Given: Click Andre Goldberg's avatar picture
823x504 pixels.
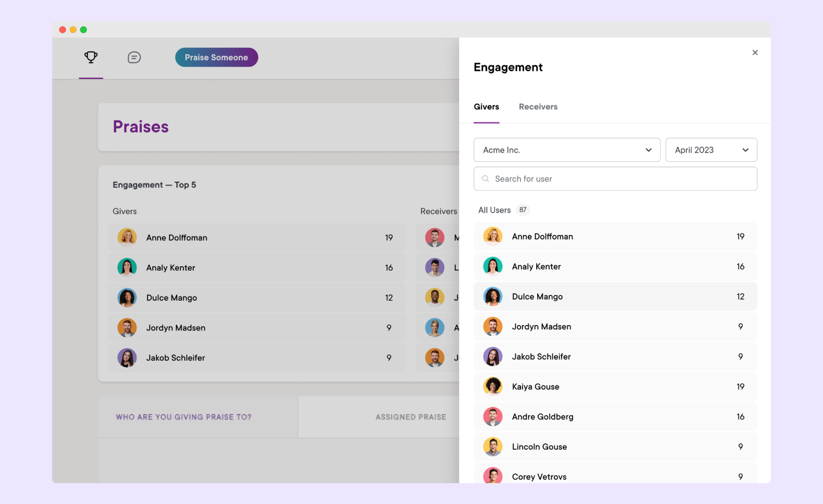Looking at the screenshot, I should tap(492, 417).
